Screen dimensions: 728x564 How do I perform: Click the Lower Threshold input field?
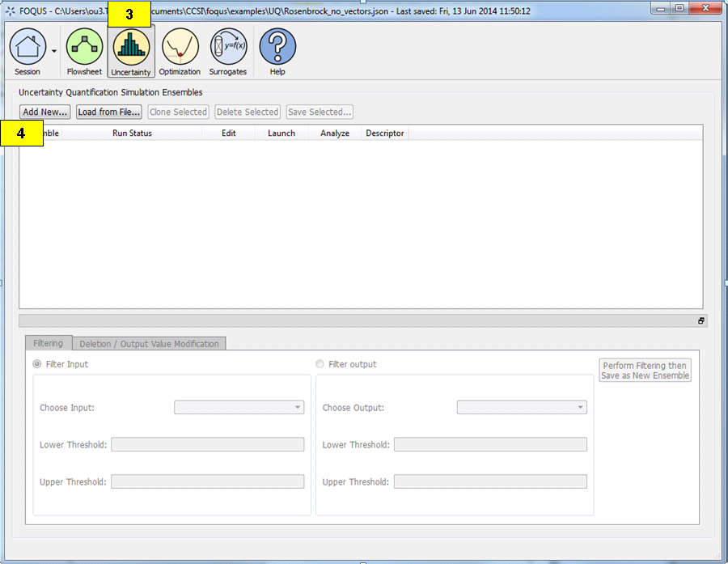pyautogui.click(x=207, y=444)
